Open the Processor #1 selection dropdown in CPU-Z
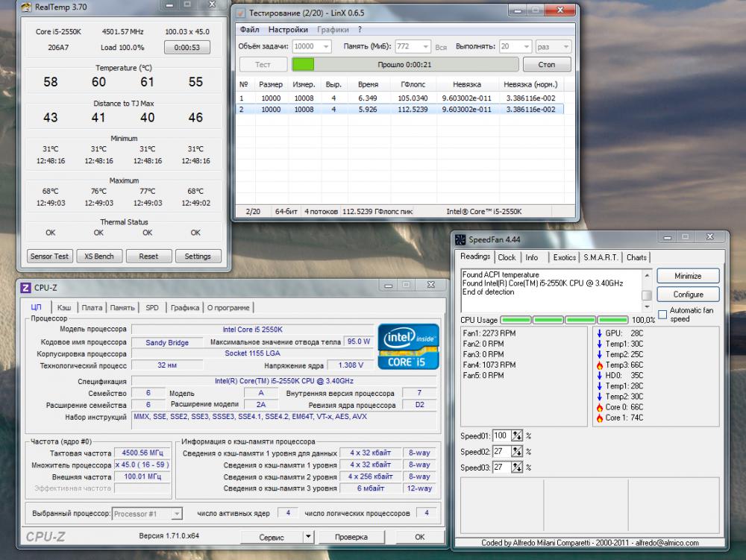The height and width of the screenshot is (560, 746). 177,514
